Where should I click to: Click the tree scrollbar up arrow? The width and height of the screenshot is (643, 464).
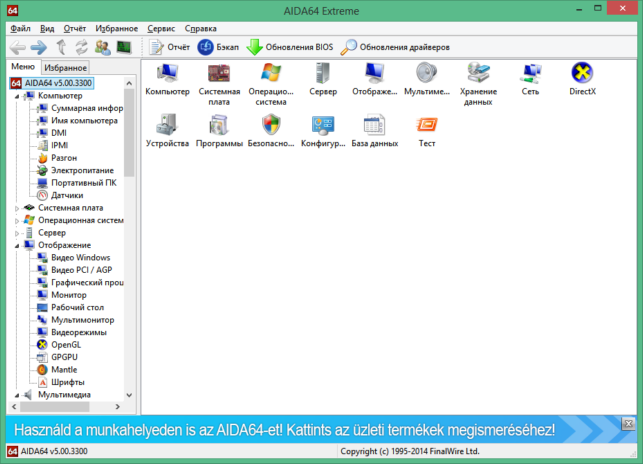click(129, 84)
